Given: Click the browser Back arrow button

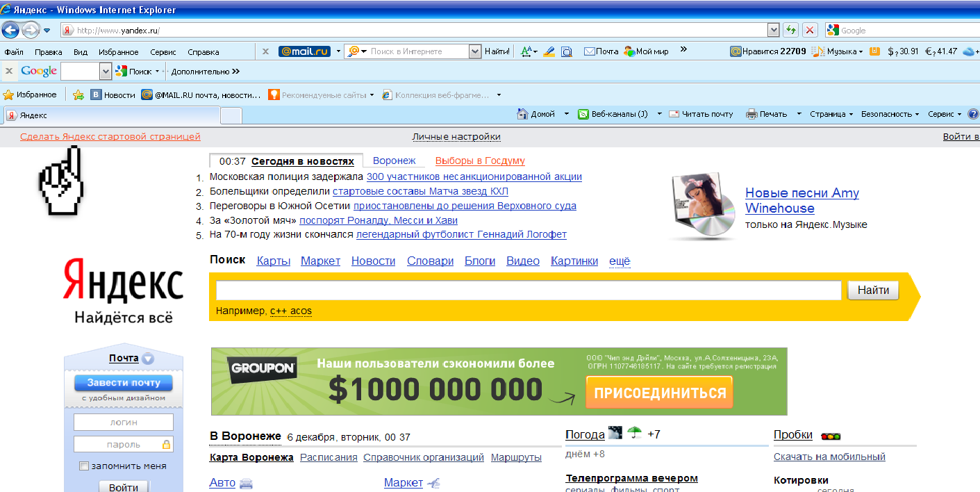Looking at the screenshot, I should pos(10,30).
